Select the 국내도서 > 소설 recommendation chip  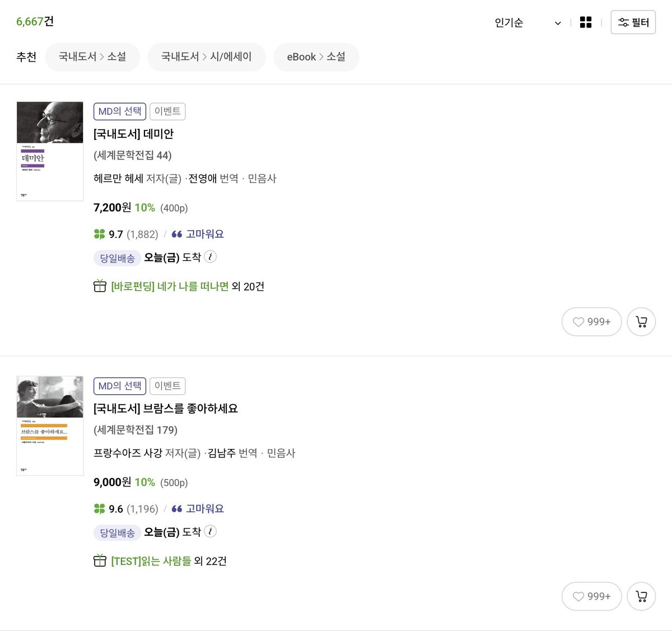[92, 57]
